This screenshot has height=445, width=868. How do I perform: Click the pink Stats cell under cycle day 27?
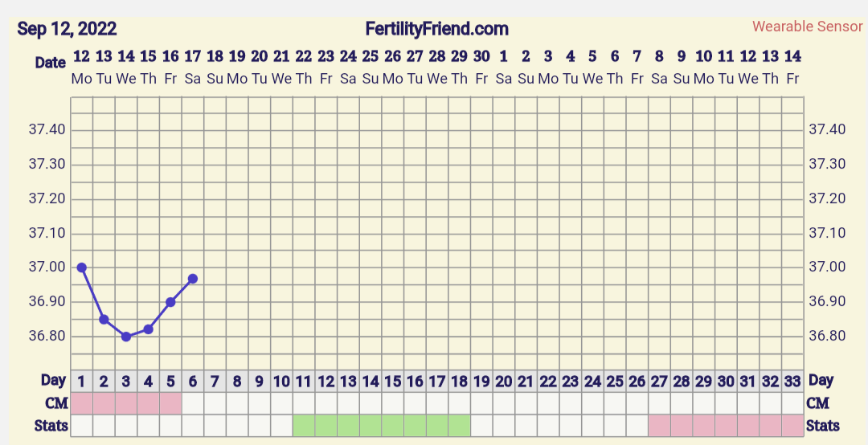pos(659,425)
